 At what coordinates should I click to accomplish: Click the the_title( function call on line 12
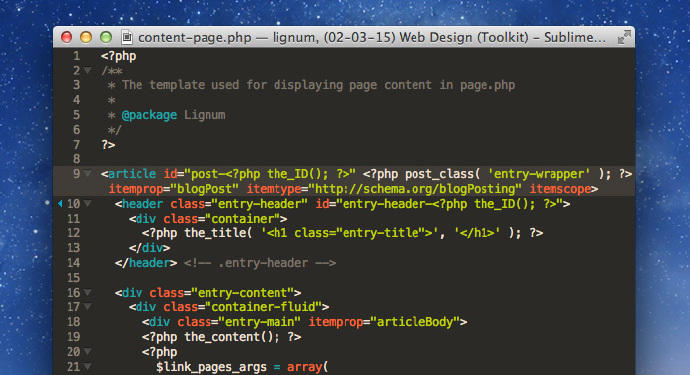(x=218, y=233)
